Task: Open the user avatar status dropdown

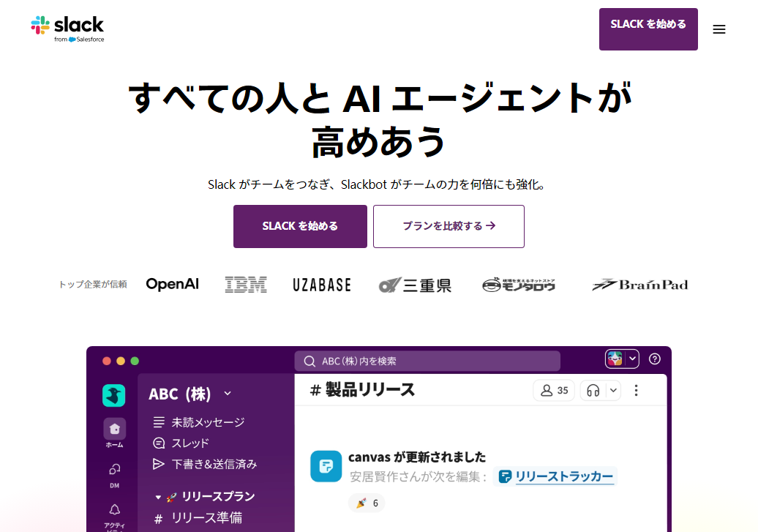Action: 622,359
